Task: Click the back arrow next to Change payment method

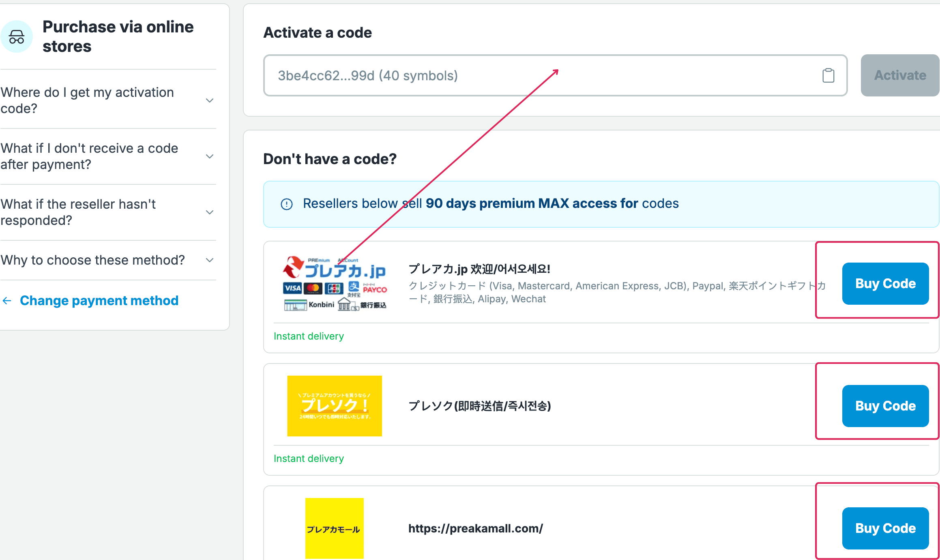Action: tap(7, 301)
